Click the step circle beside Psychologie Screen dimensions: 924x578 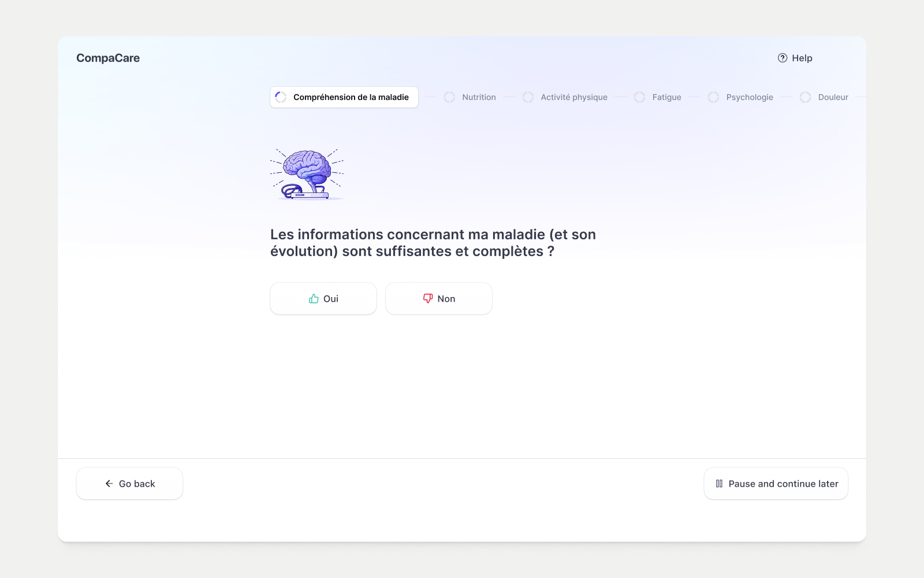pyautogui.click(x=713, y=97)
